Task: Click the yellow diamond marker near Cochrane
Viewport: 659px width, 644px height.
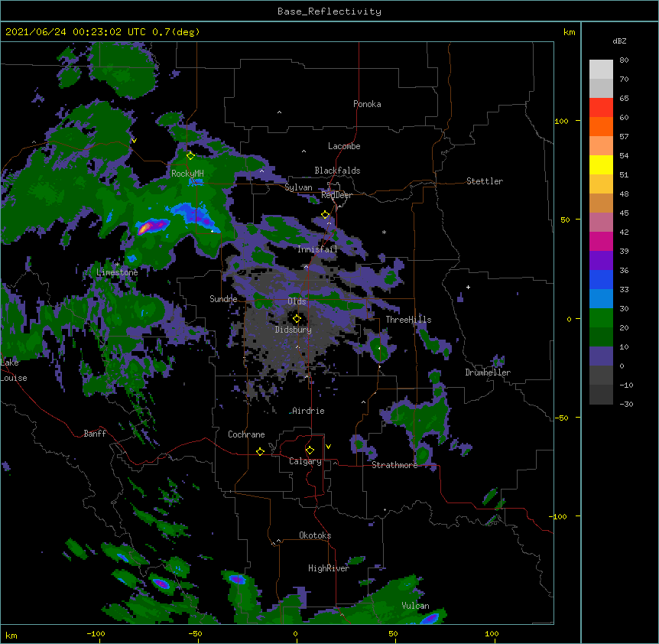Action: pyautogui.click(x=260, y=451)
